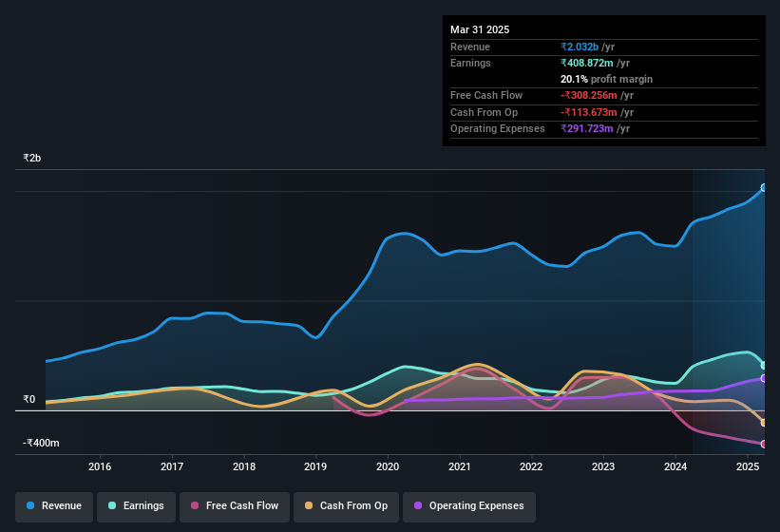
Task: Click the 2016 label on time axis
Action: [100, 466]
